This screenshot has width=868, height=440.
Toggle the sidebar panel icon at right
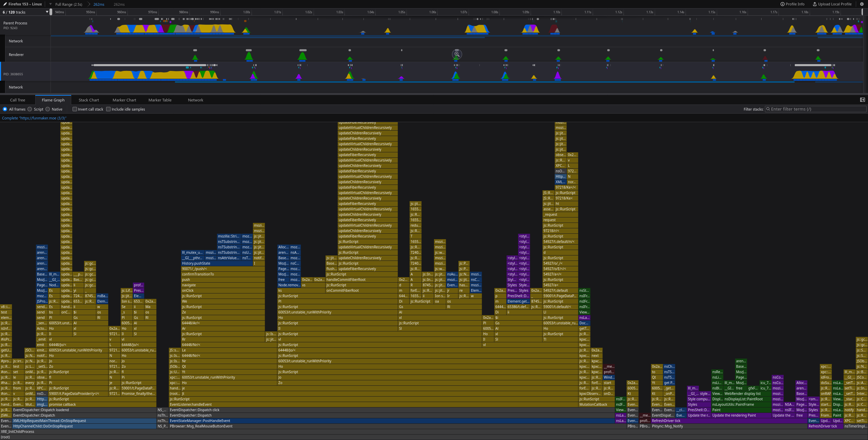[862, 100]
